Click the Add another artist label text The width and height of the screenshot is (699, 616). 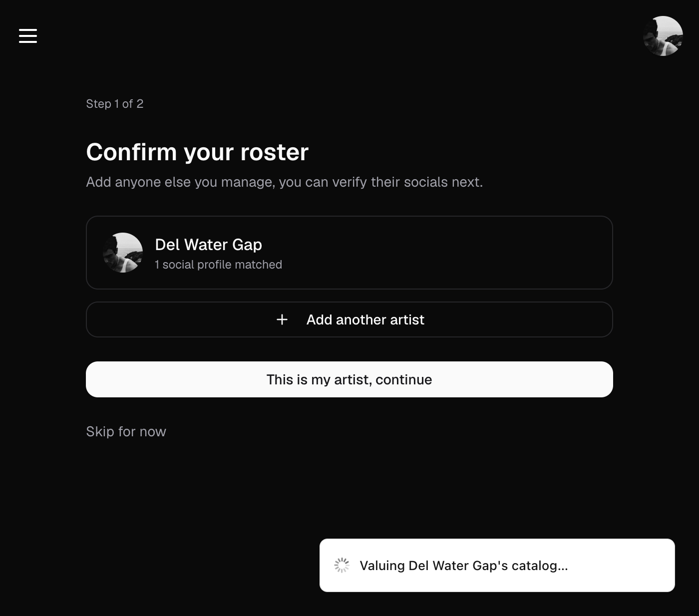[365, 319]
